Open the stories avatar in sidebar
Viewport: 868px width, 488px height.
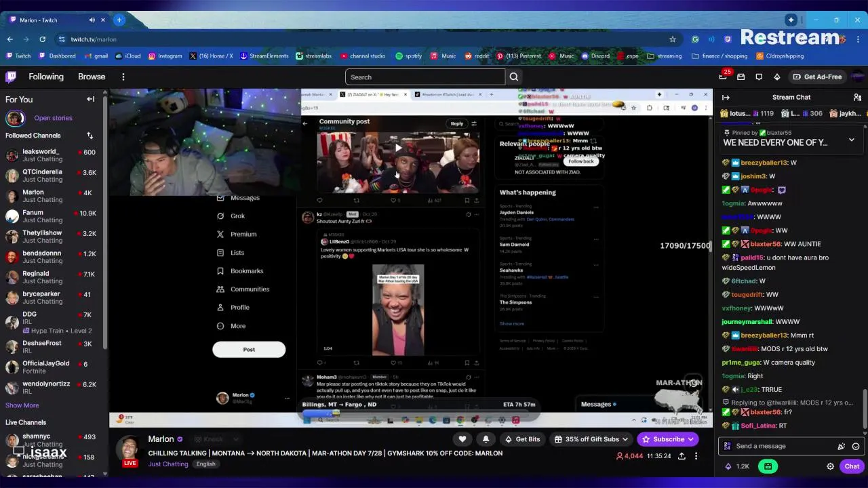(15, 119)
